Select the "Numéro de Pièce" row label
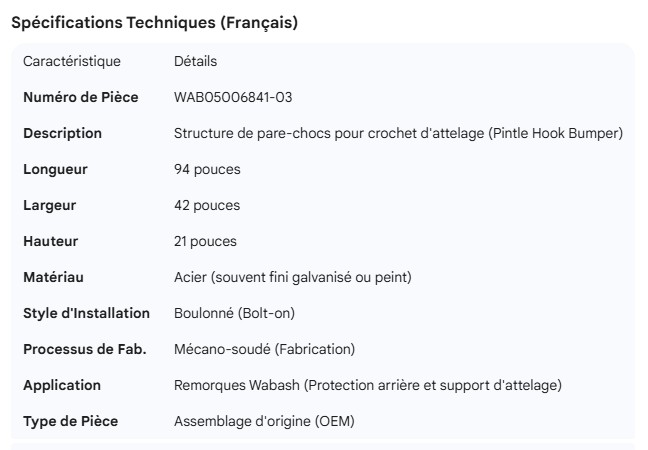648x450 pixels. coord(85,98)
